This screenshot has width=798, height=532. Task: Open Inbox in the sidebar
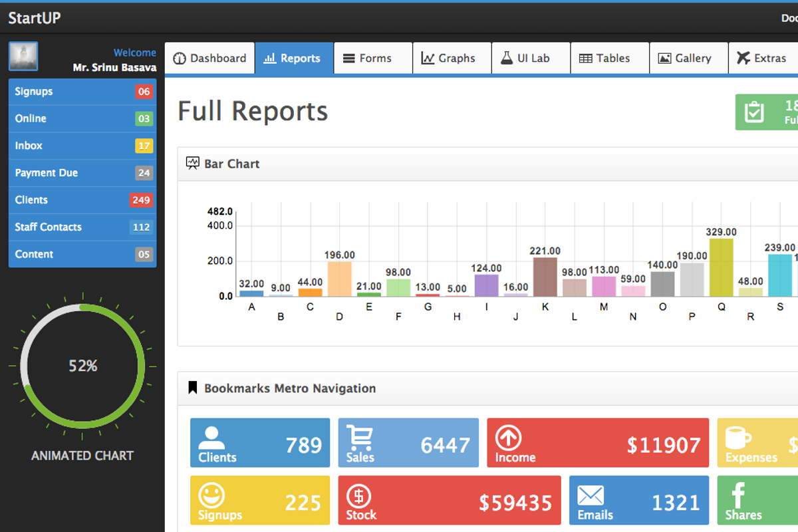pos(82,146)
